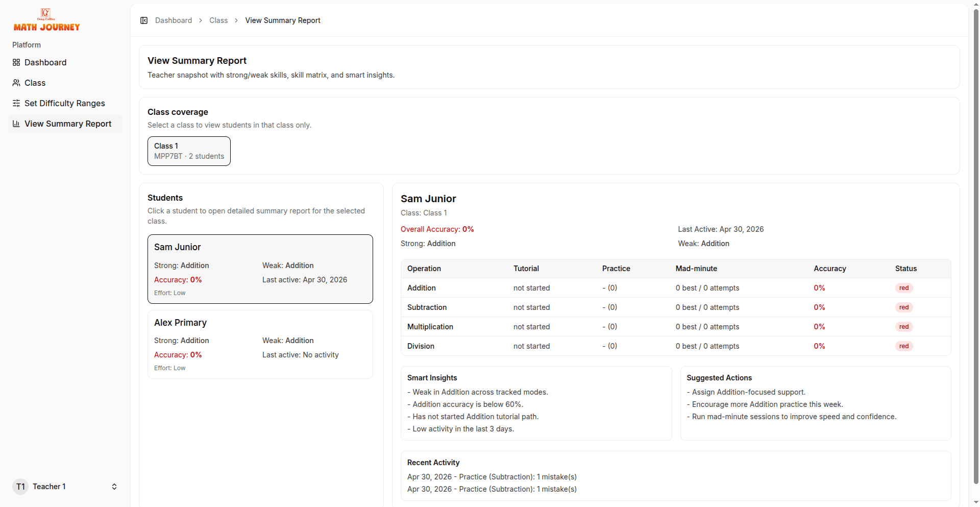Screen dimensions: 980x507
Task: Click the Tutorial column header
Action: point(526,269)
